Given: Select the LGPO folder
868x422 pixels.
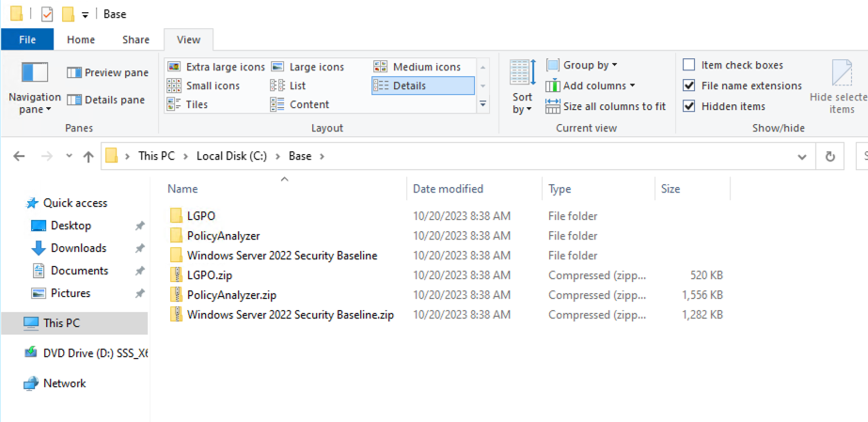Looking at the screenshot, I should [x=201, y=216].
